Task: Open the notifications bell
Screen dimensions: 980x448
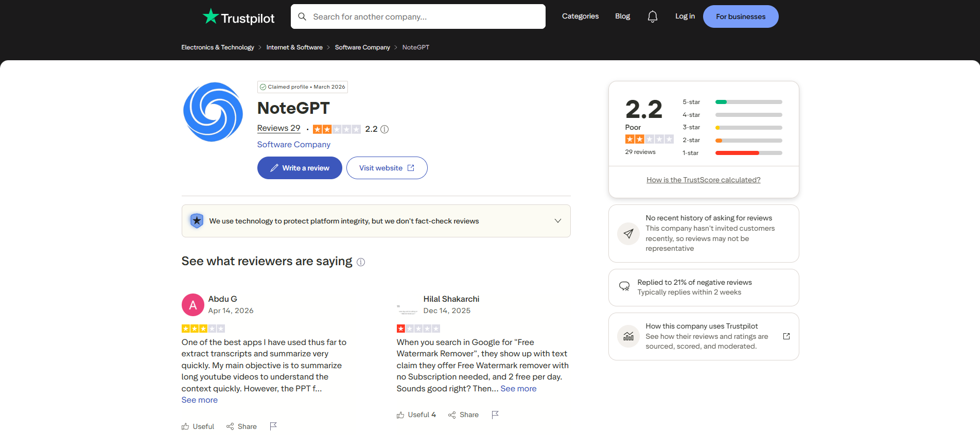Action: [x=653, y=16]
